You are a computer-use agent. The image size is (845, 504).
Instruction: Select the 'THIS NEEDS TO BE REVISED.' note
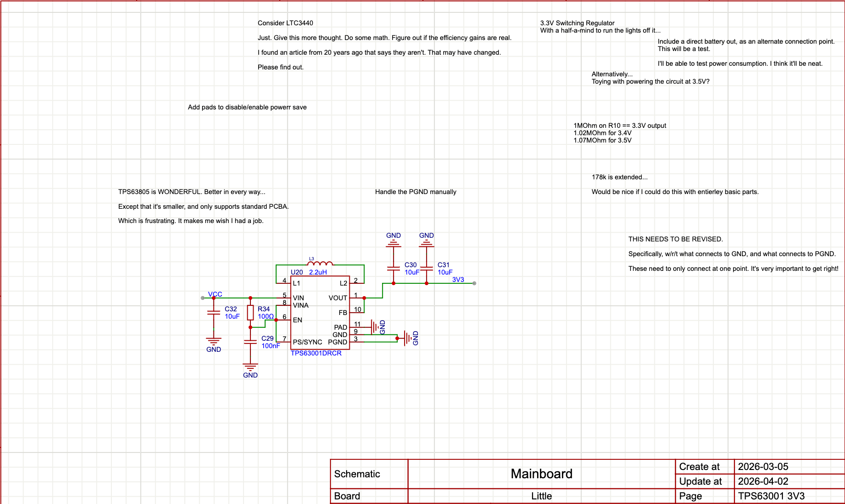676,239
